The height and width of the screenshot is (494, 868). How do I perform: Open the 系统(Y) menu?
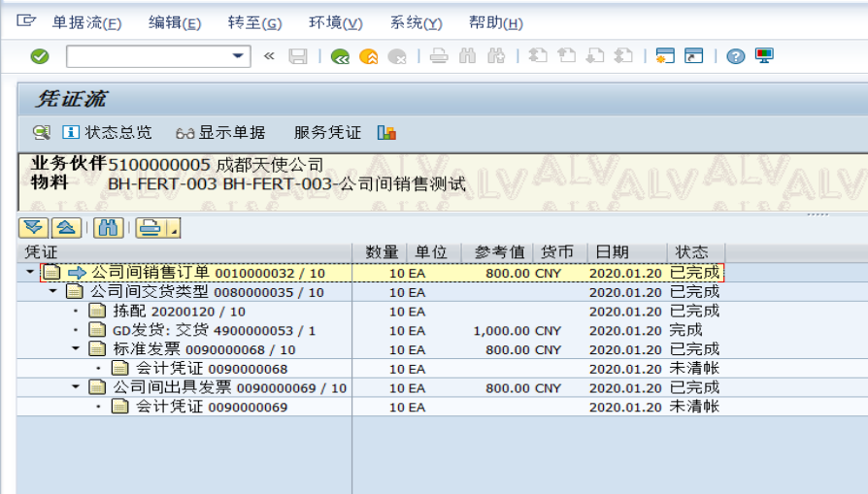click(417, 22)
